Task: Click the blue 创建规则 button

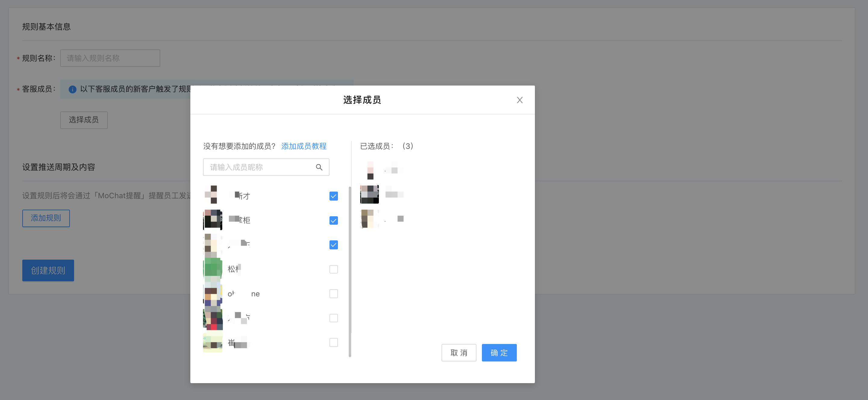Action: coord(48,270)
